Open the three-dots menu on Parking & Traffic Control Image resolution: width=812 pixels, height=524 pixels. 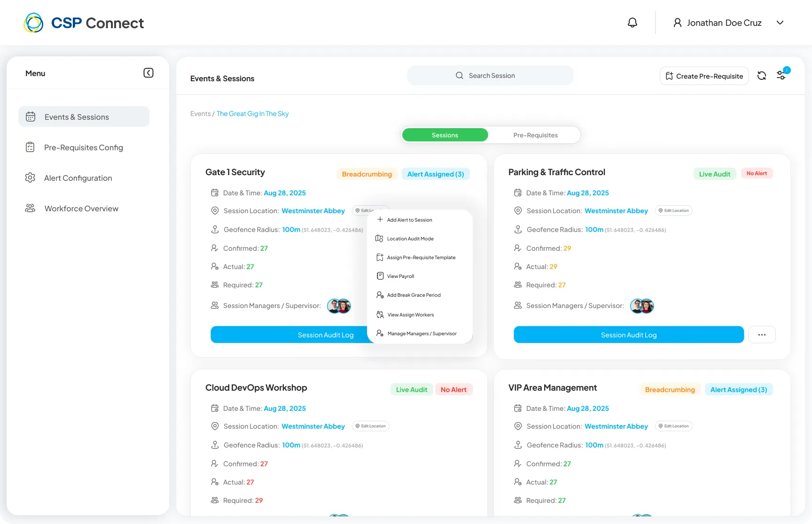click(762, 335)
